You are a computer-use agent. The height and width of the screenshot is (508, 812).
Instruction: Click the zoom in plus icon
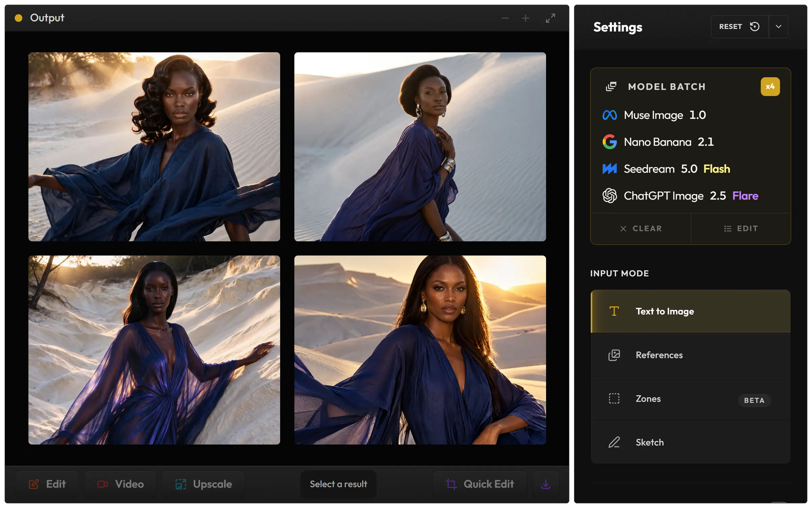pos(525,18)
